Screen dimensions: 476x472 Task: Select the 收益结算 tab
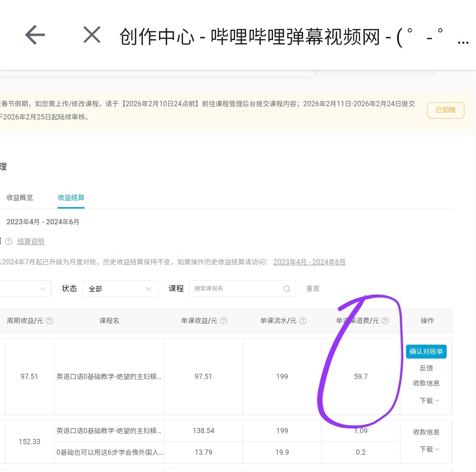click(x=71, y=197)
